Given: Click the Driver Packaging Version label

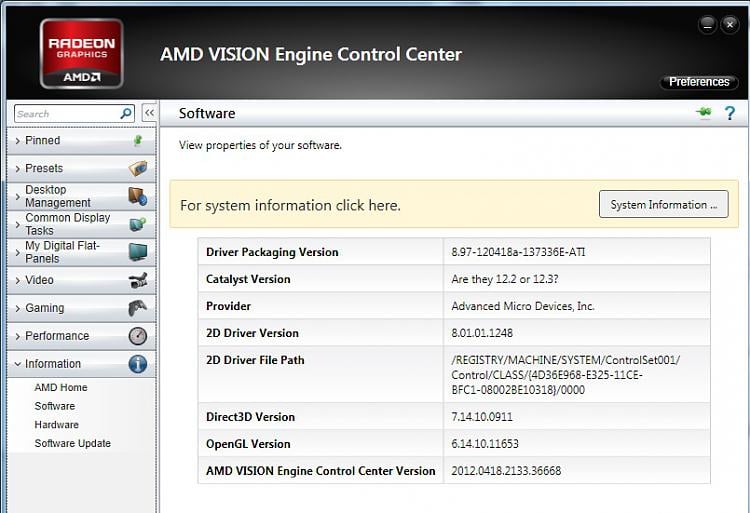Looking at the screenshot, I should click(272, 252).
